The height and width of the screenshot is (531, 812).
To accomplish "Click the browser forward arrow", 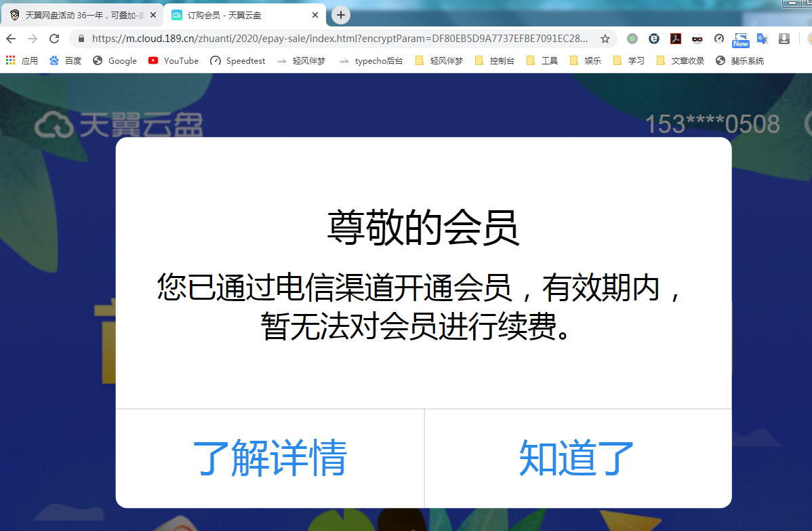I will [33, 39].
